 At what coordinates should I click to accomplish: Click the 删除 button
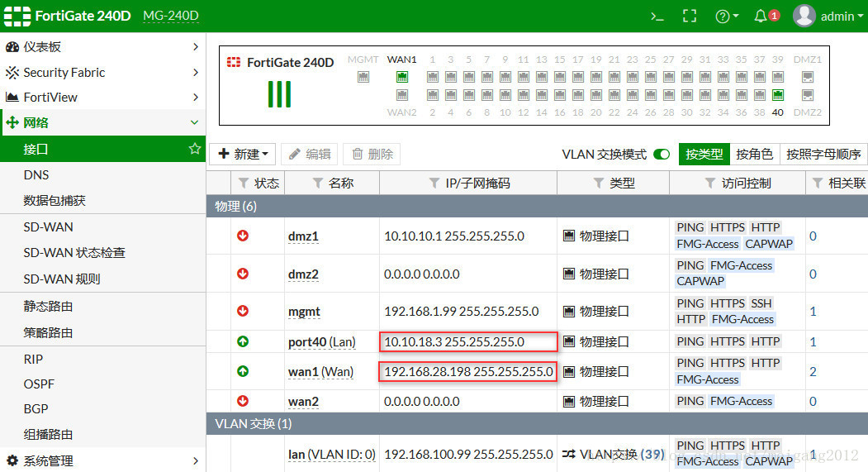coord(372,154)
